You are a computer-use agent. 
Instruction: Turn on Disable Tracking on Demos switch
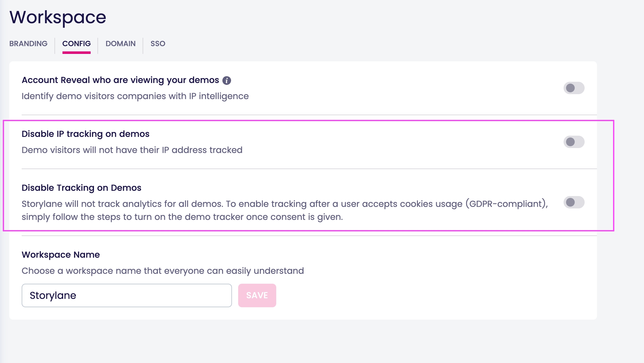click(x=574, y=202)
